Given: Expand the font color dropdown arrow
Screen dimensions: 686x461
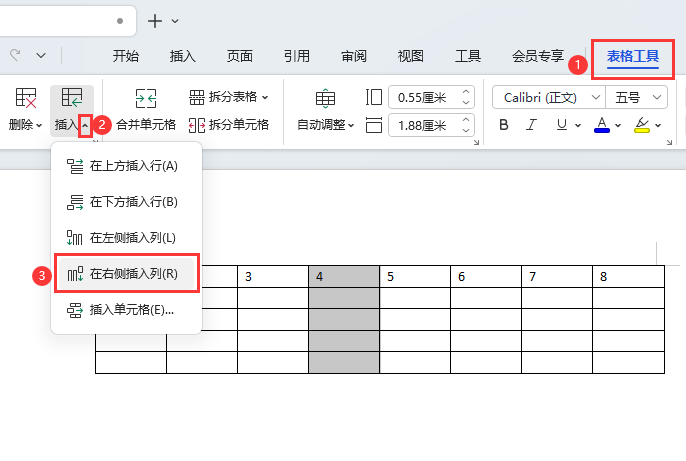Looking at the screenshot, I should coord(618,126).
